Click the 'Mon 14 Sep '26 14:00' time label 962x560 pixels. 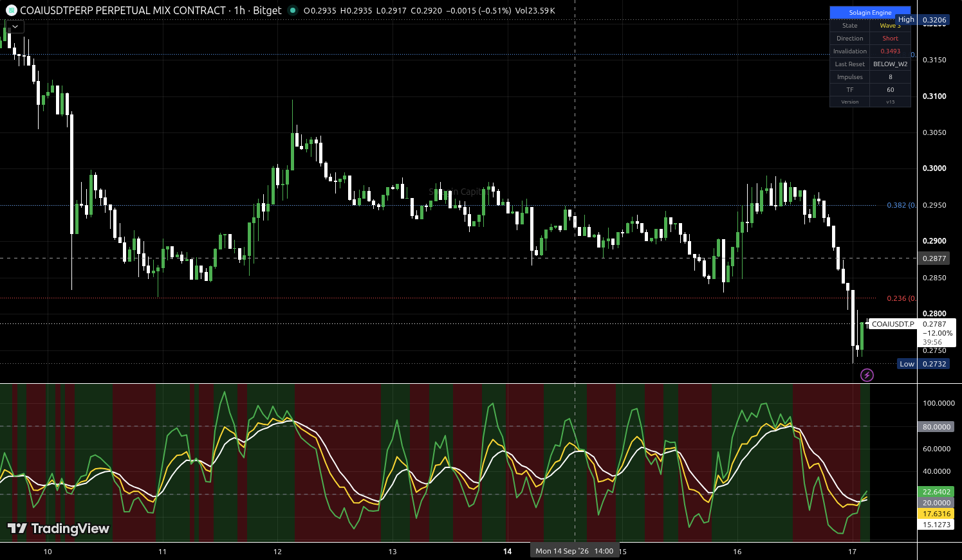(x=574, y=551)
